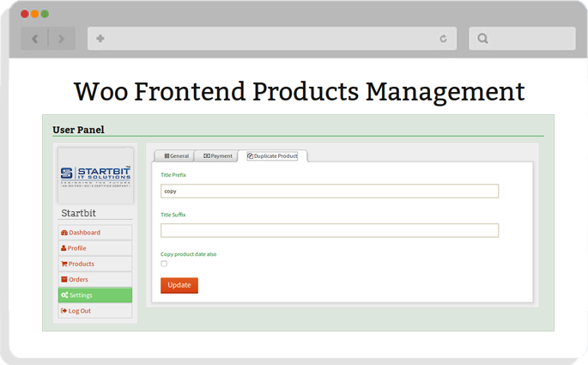Viewport: 588px width, 365px height.
Task: Open Dashboard from the sidebar
Action: 94,233
